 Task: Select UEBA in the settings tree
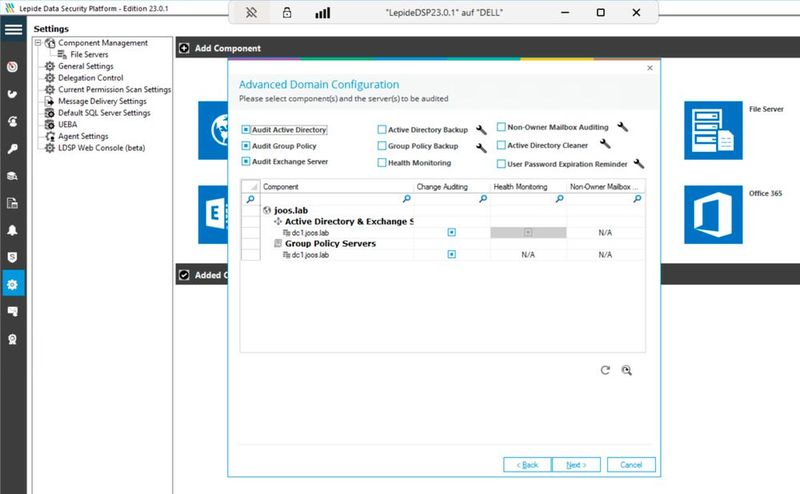click(x=67, y=125)
